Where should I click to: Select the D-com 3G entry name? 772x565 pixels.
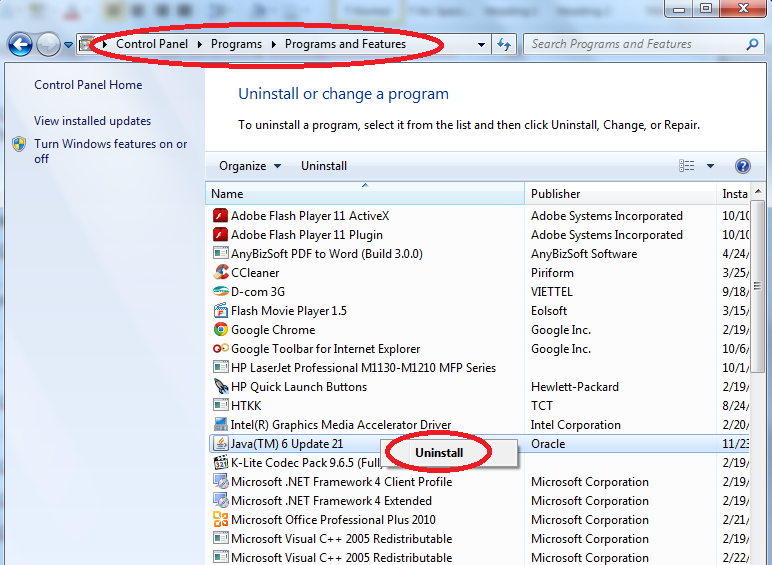pyautogui.click(x=258, y=292)
